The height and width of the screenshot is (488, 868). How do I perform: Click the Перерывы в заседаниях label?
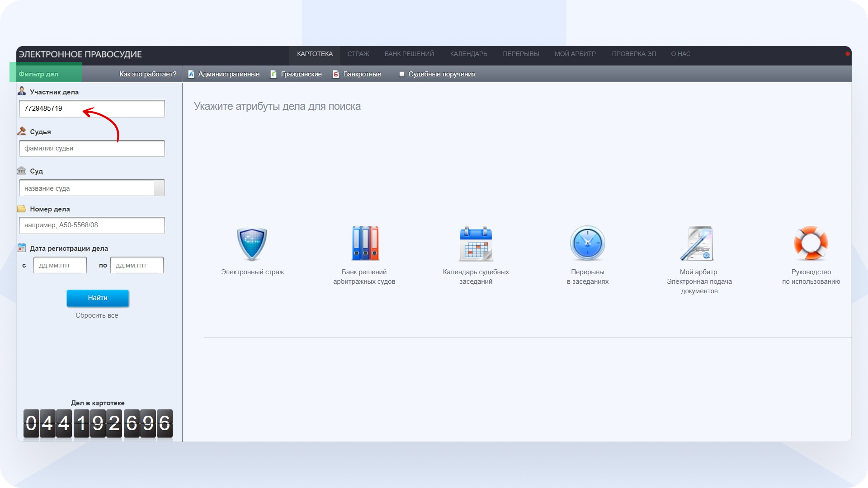[588, 277]
